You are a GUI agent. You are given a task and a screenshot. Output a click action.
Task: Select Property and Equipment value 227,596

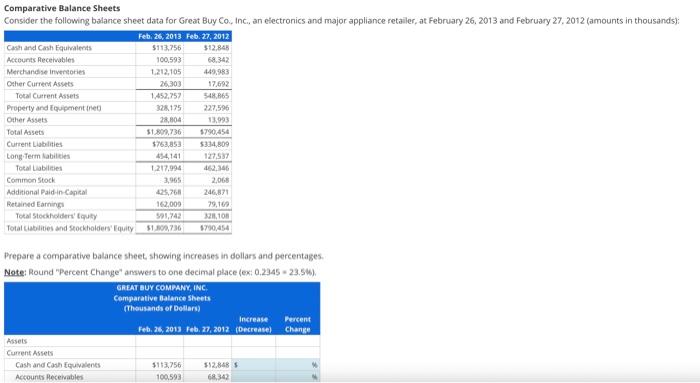tap(217, 108)
